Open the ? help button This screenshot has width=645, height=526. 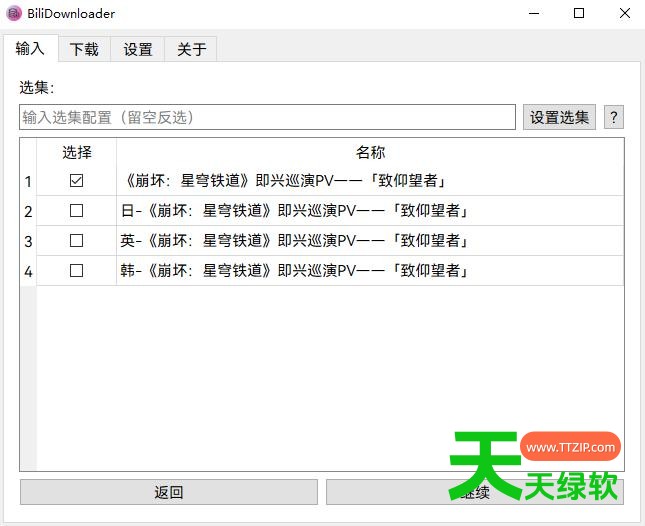click(614, 117)
